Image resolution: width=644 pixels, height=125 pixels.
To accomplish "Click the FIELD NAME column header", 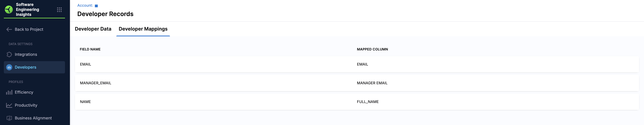I will coord(90,49).
